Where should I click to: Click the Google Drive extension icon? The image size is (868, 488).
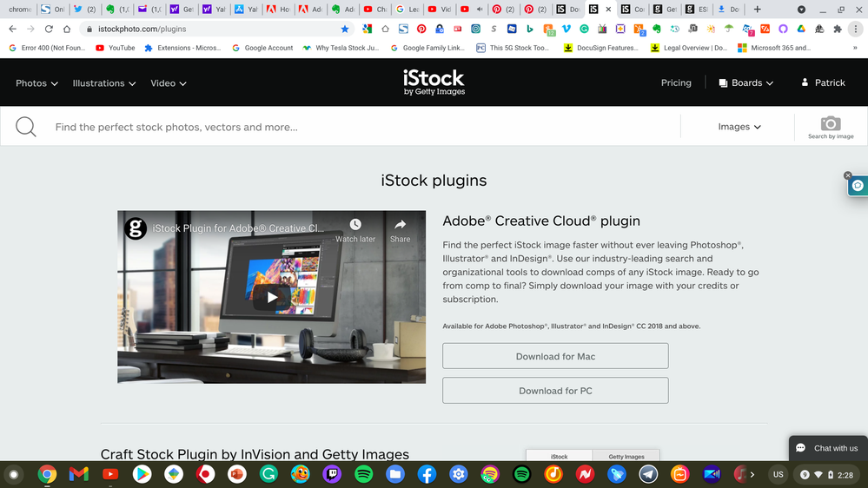click(x=801, y=29)
